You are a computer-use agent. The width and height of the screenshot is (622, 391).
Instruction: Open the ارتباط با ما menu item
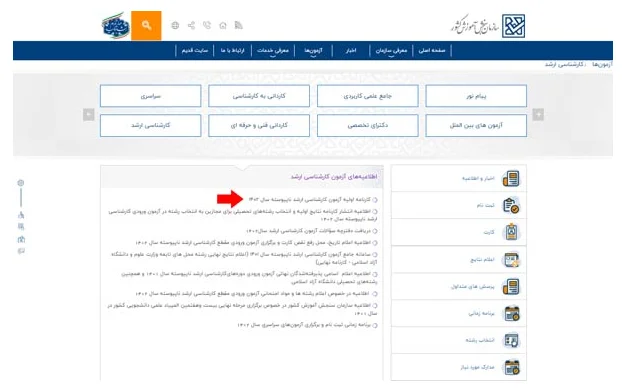click(232, 50)
